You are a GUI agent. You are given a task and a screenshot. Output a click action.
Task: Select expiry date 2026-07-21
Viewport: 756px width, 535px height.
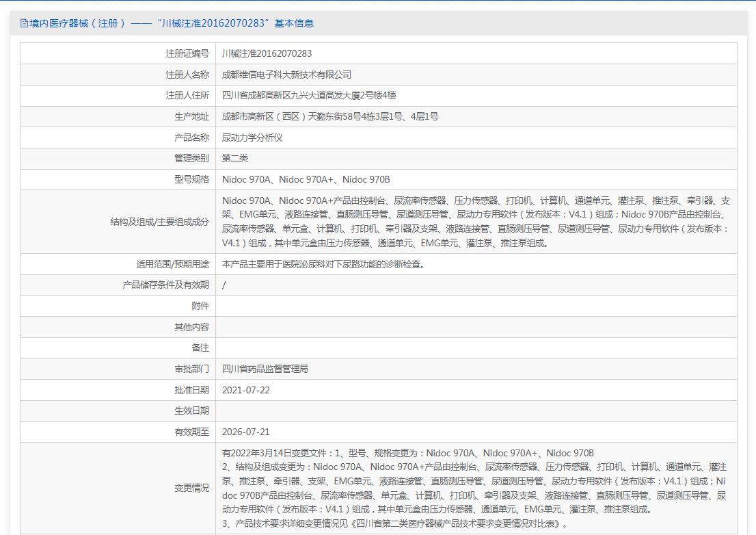(246, 432)
